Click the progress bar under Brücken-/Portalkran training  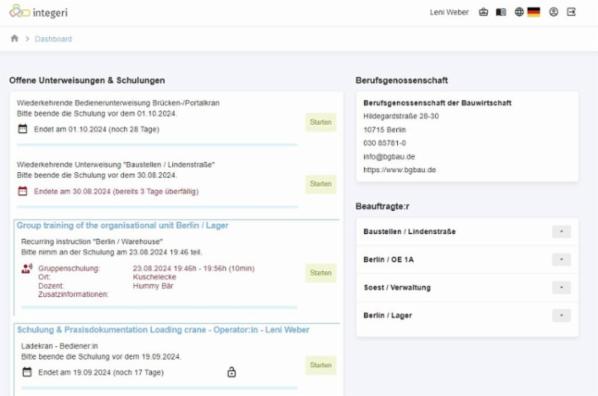[157, 145]
